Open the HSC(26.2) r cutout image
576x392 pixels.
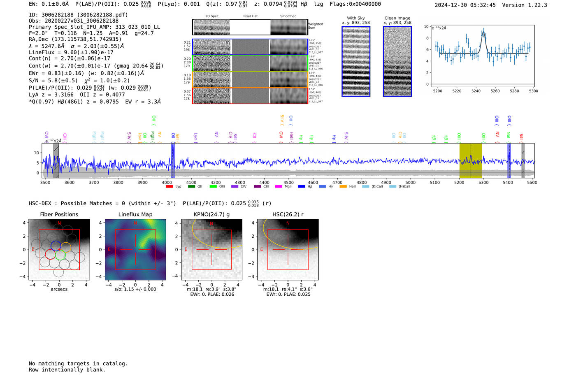click(x=288, y=250)
